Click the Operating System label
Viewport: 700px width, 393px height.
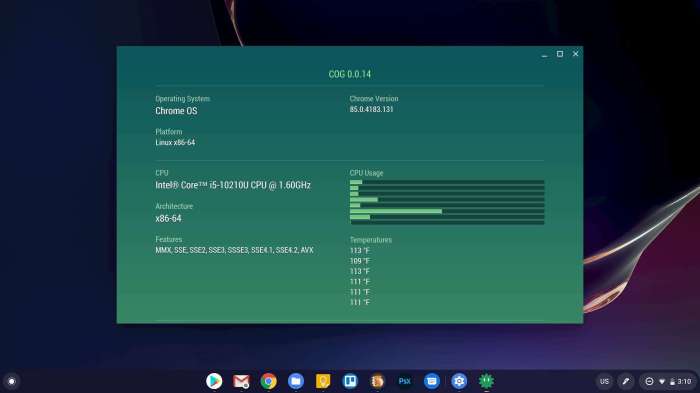click(x=183, y=99)
